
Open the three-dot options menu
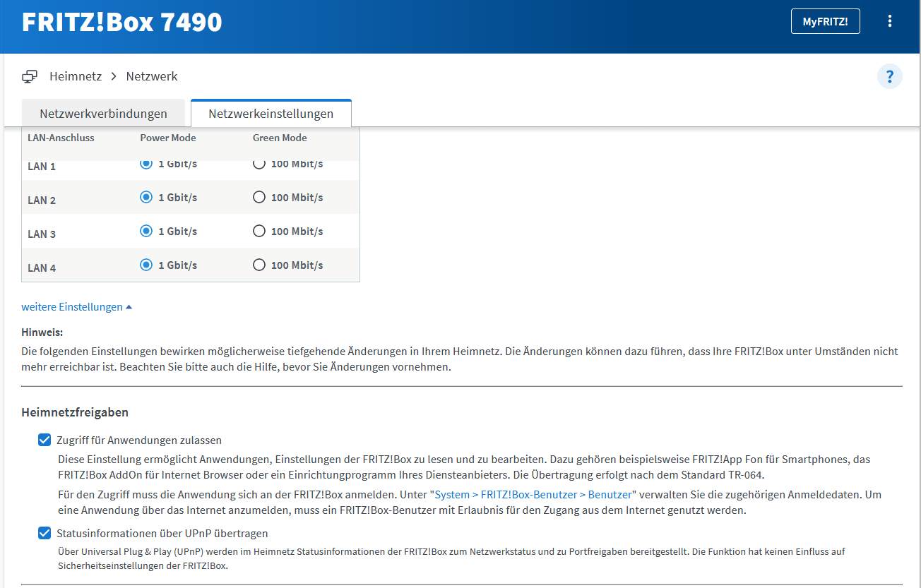(889, 21)
